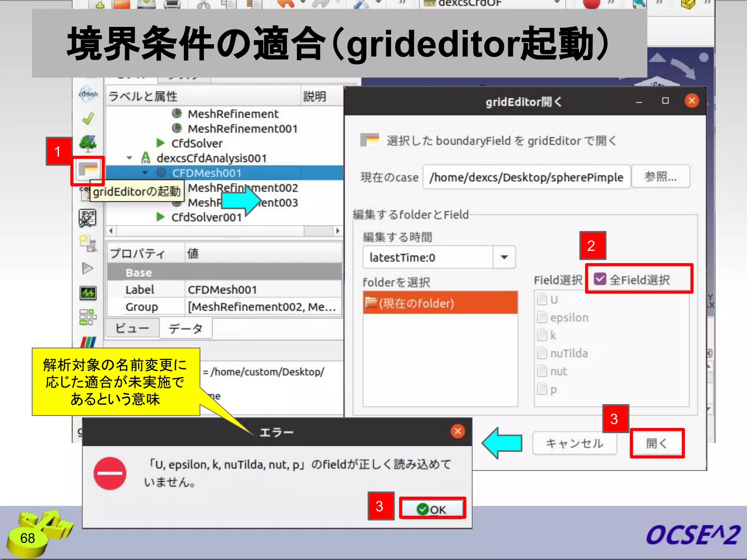Collapse the dexcsCfdAnalysis001 tree node
The image size is (747, 560).
pos(129,158)
